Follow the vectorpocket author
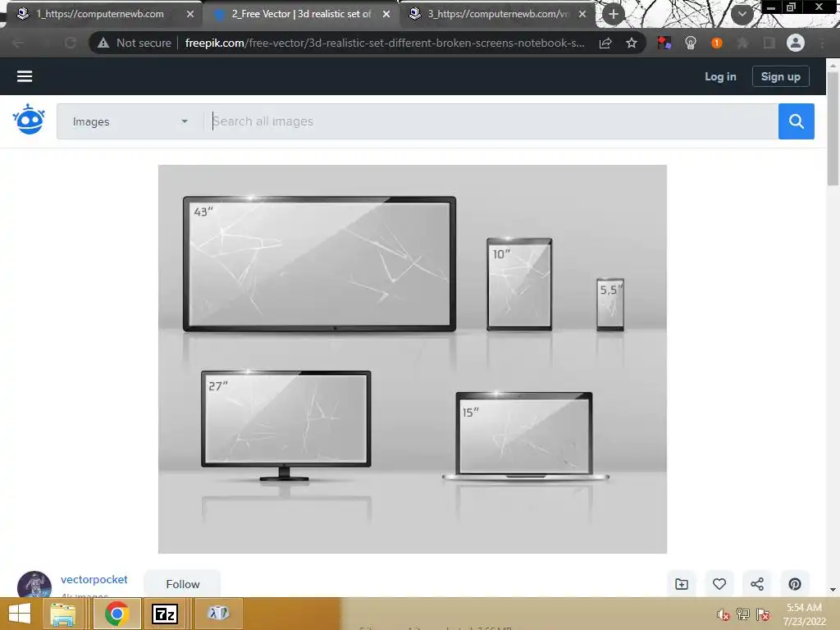Image resolution: width=840 pixels, height=630 pixels. tap(183, 584)
